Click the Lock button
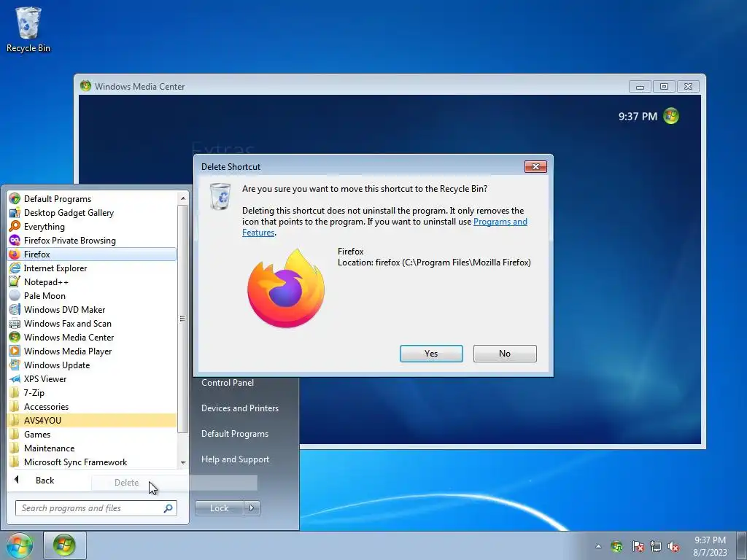Screen dimensions: 747x560 pyautogui.click(x=220, y=508)
